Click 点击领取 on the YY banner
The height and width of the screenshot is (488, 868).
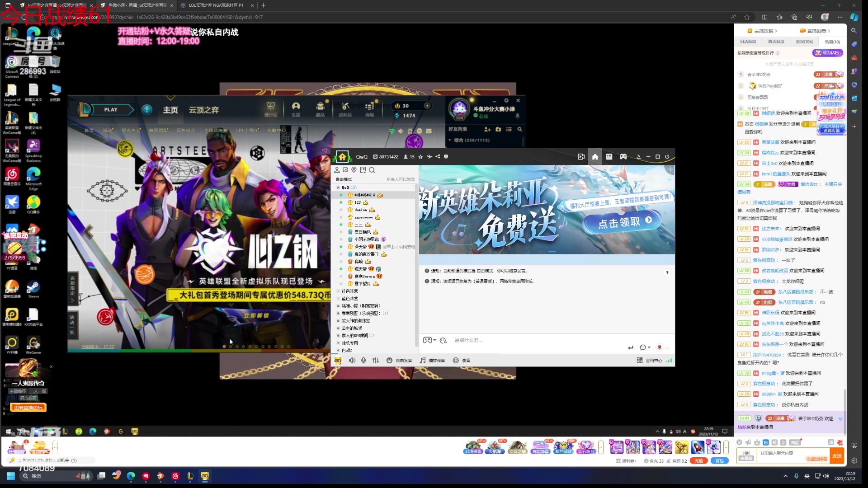625,221
